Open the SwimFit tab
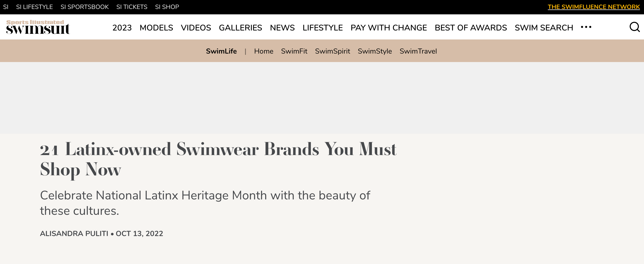644x264 pixels. tap(294, 51)
